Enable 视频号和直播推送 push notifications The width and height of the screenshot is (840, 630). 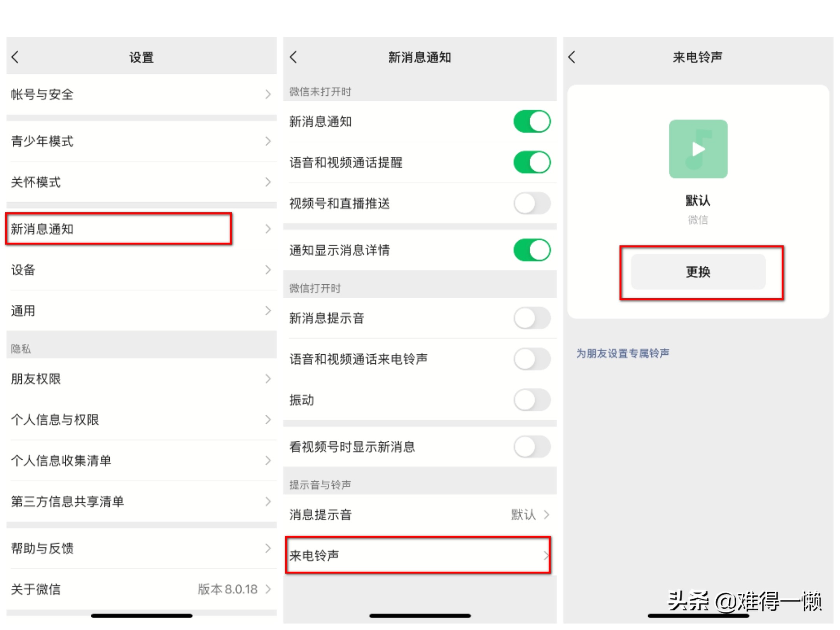[x=532, y=203]
